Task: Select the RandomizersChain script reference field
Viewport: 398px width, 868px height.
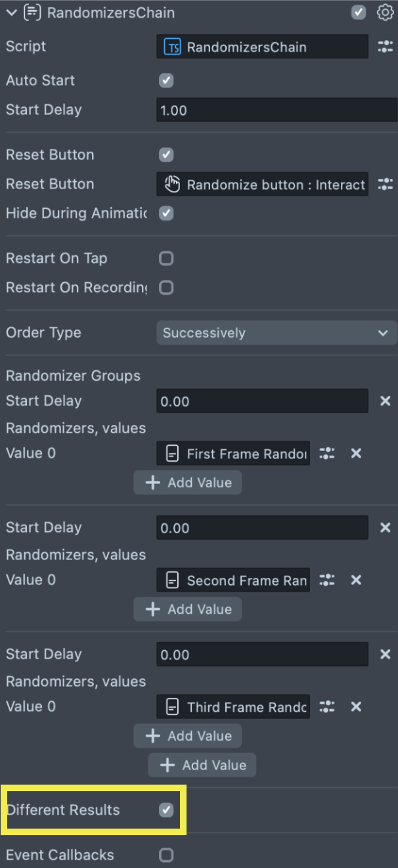Action: pyautogui.click(x=262, y=47)
